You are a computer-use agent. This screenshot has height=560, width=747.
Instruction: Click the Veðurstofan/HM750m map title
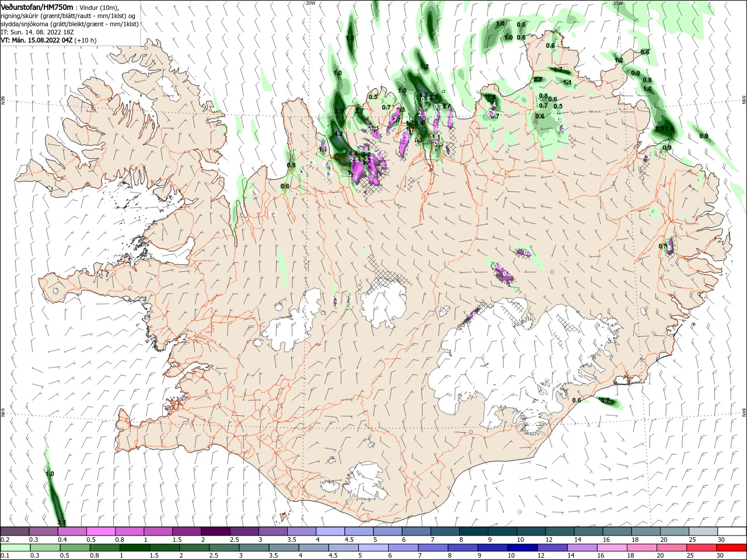[x=37, y=6]
